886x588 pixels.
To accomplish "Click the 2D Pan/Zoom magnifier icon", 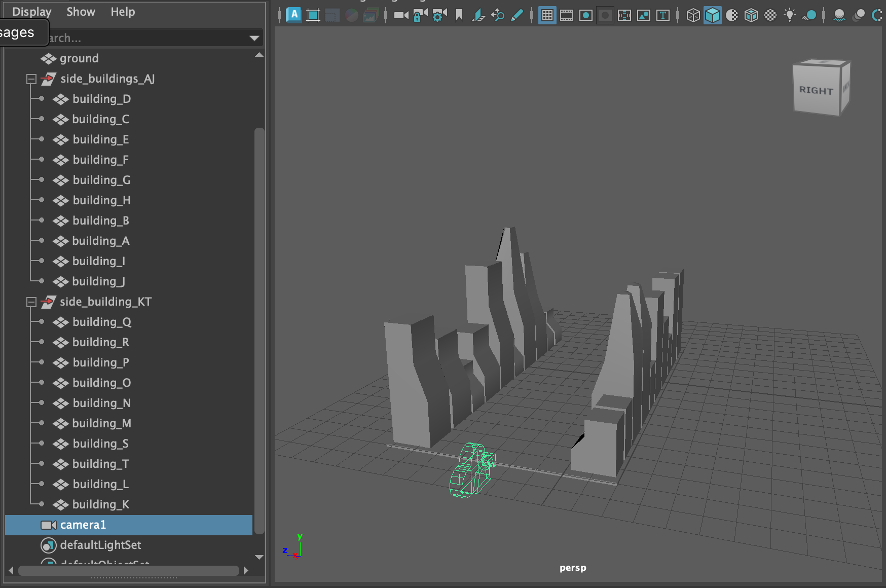I will click(498, 15).
